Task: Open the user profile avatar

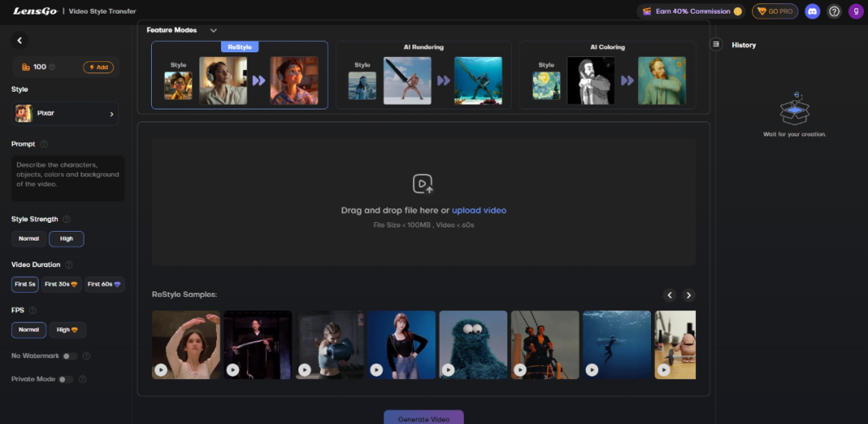Action: coord(855,11)
